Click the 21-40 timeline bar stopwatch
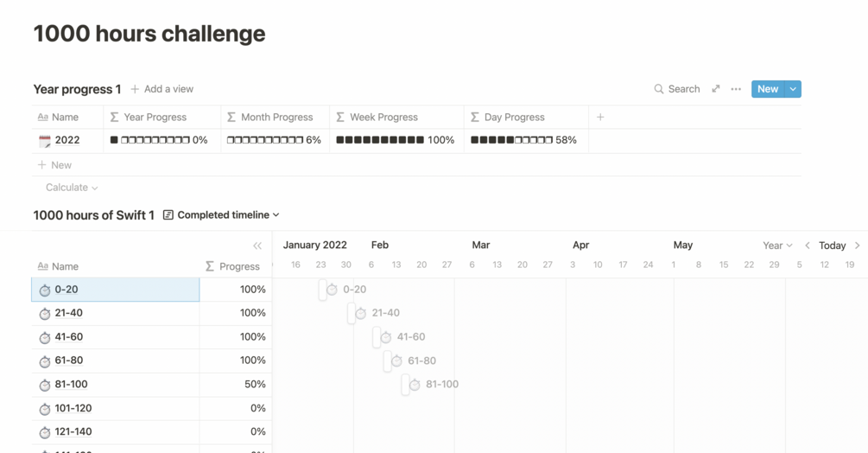 coord(361,313)
